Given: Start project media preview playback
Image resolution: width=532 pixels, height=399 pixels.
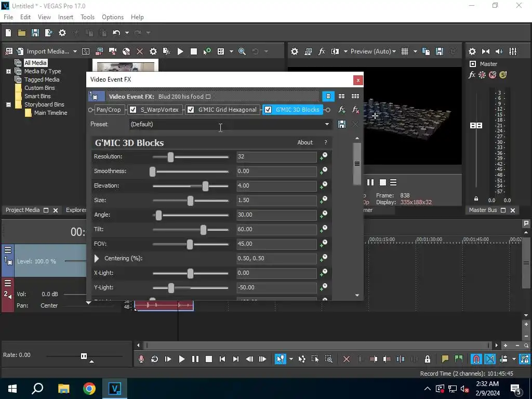Looking at the screenshot, I should tap(180, 51).
